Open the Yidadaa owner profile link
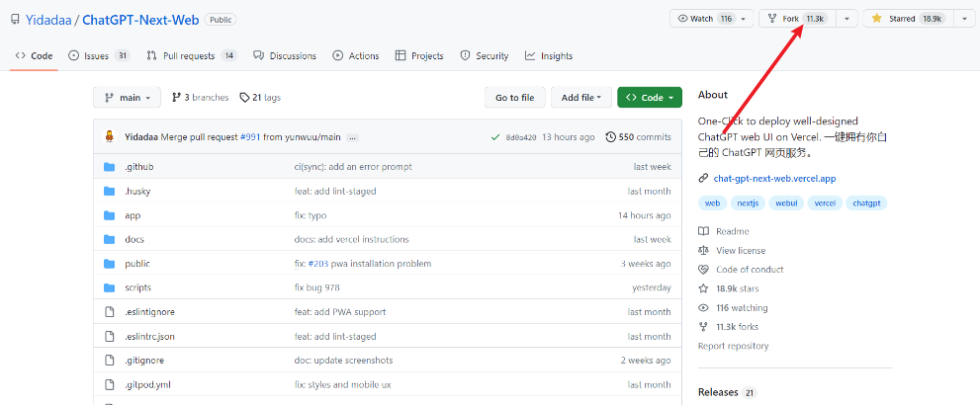980x405 pixels. coord(48,20)
